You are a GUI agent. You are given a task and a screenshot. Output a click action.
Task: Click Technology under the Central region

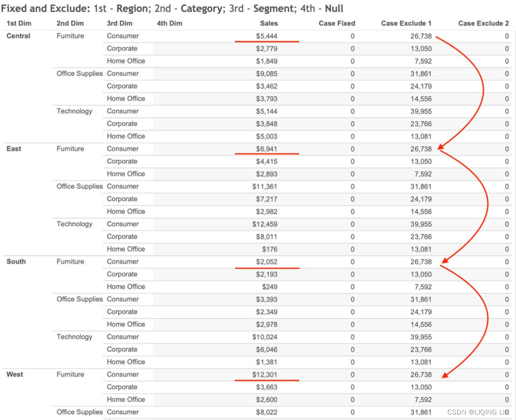pyautogui.click(x=74, y=111)
